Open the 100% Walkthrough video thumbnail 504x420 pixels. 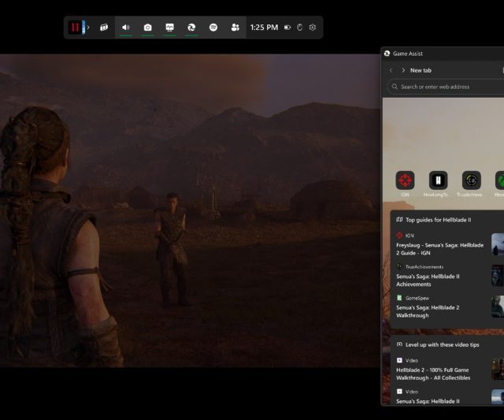coord(498,370)
